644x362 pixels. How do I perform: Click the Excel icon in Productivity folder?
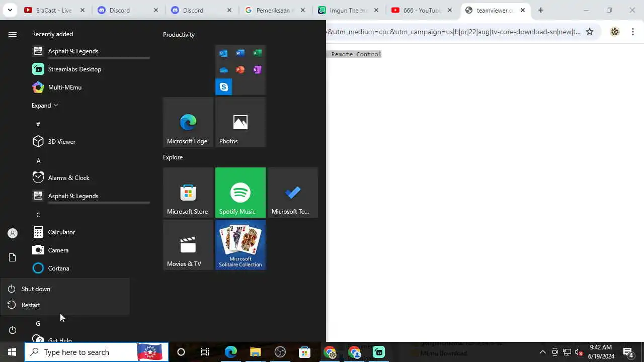[x=257, y=53]
